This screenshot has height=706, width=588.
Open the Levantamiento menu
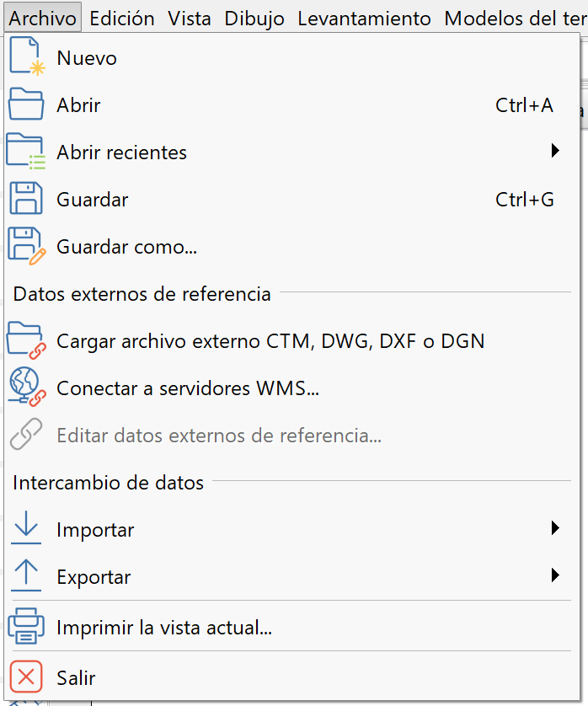point(364,17)
